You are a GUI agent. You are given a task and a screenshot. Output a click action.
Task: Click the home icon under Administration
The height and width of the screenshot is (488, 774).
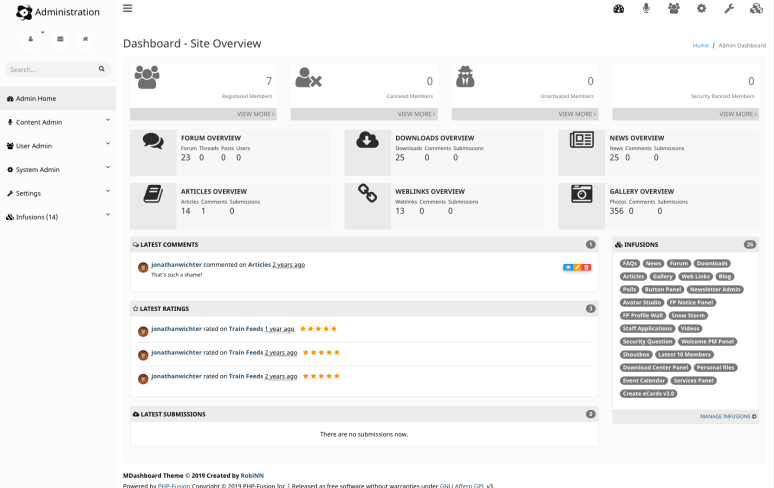[86, 39]
